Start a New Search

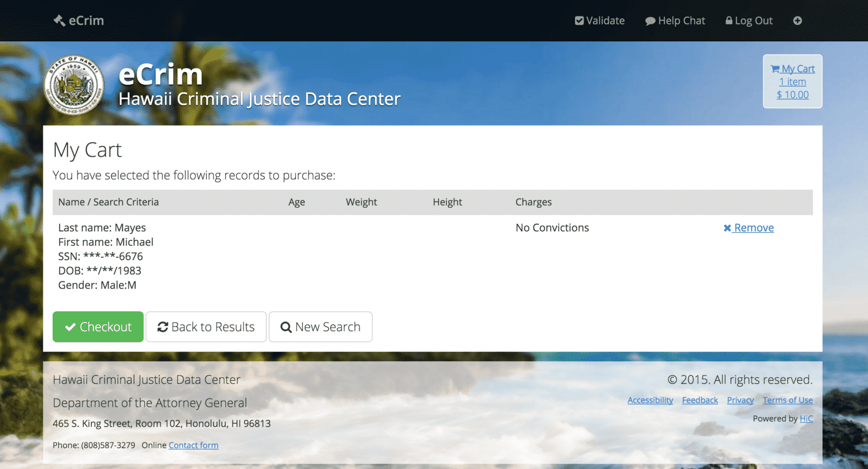[321, 327]
